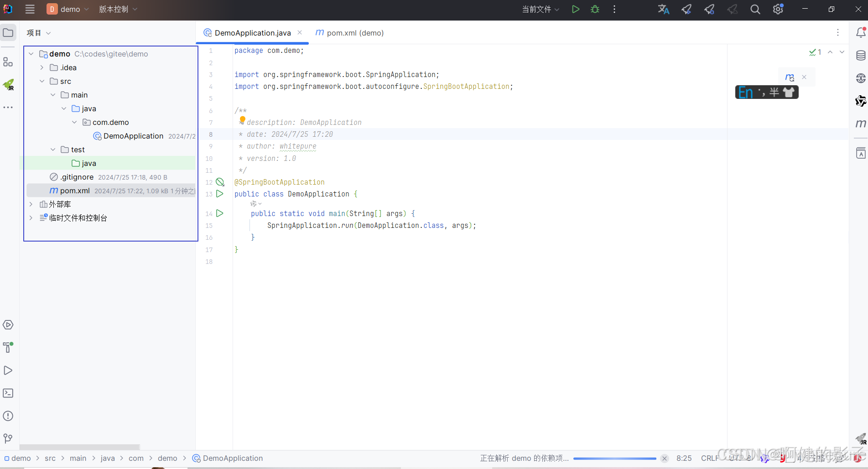Open the Project tool window icon
The width and height of the screenshot is (868, 469).
pyautogui.click(x=8, y=33)
